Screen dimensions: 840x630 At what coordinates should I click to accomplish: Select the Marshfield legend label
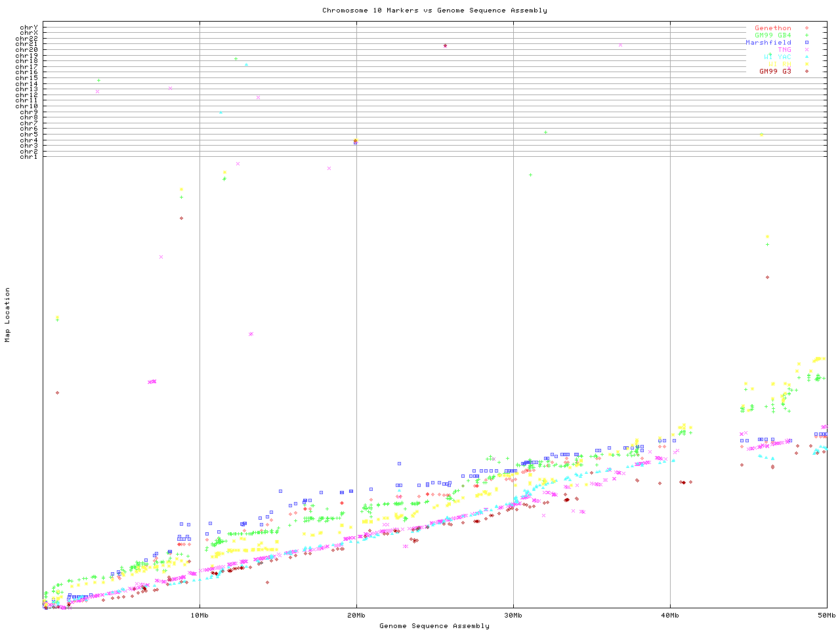768,43
